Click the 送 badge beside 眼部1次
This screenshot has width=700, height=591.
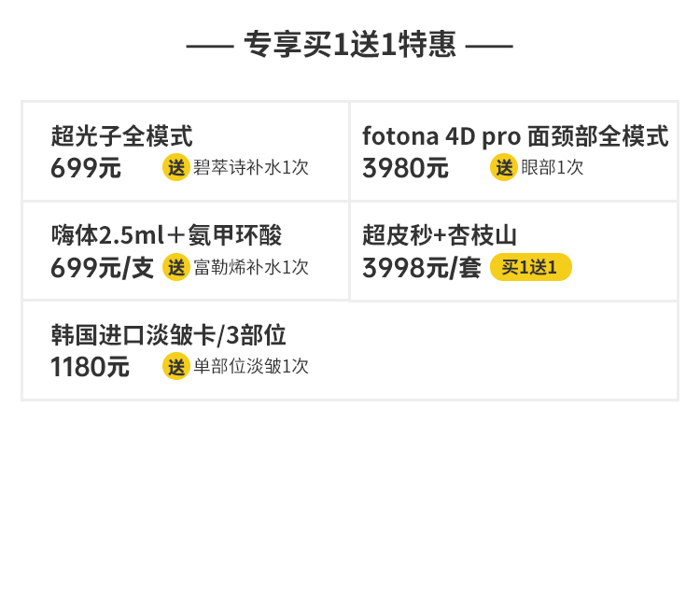504,168
